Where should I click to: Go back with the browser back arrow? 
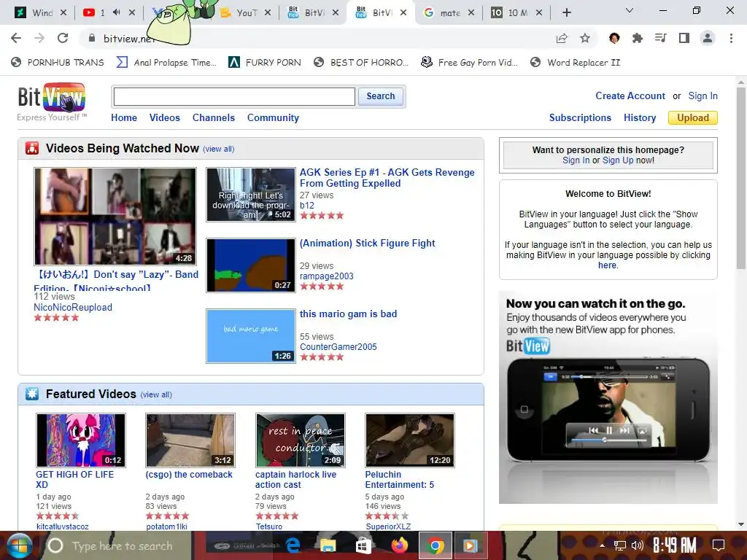(x=16, y=38)
